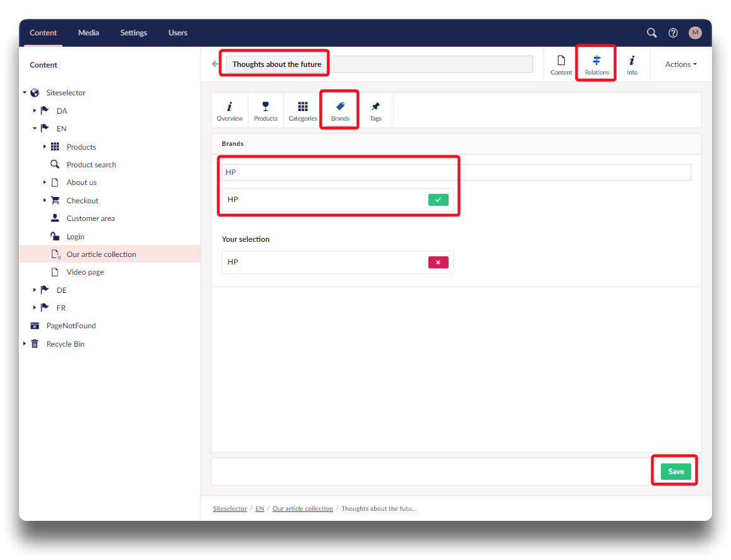Click the magnifier icon beside Product search
Image resolution: width=731 pixels, height=560 pixels.
click(55, 164)
